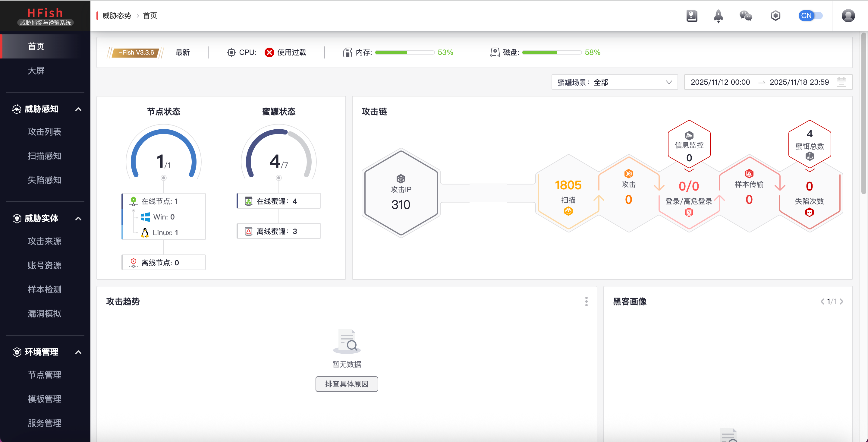Open the 蜜罐场景 dropdown
This screenshot has width=868, height=442.
coord(614,82)
